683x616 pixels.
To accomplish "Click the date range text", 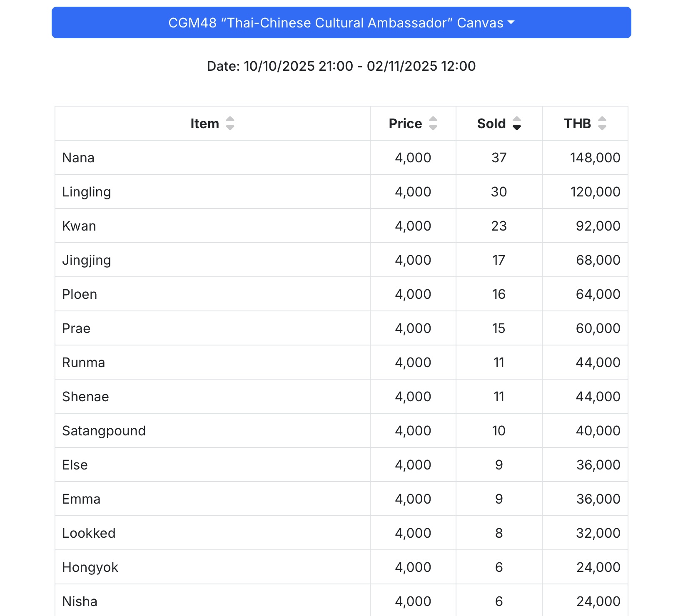I will point(341,66).
